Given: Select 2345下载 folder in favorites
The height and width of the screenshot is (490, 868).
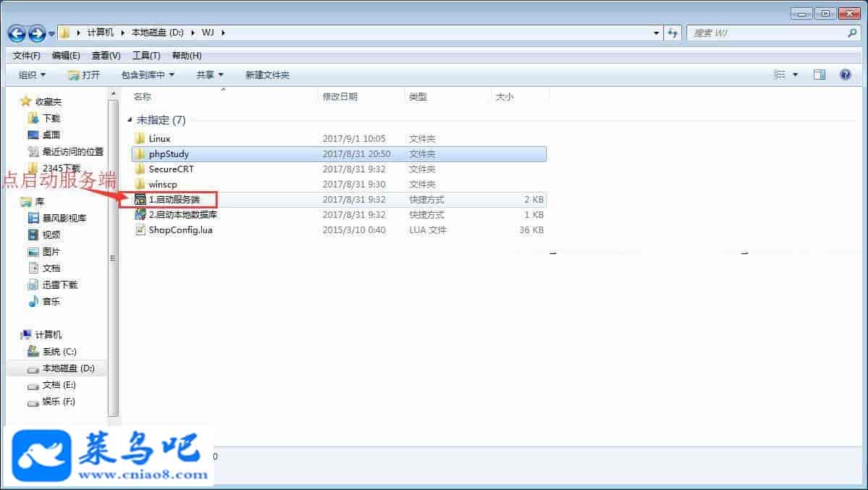Looking at the screenshot, I should pos(54,169).
